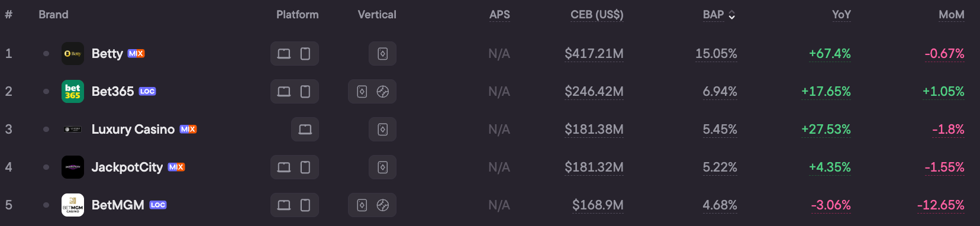Click BetMGM's mobile platform icon
This screenshot has height=226, width=980.
coord(305,205)
